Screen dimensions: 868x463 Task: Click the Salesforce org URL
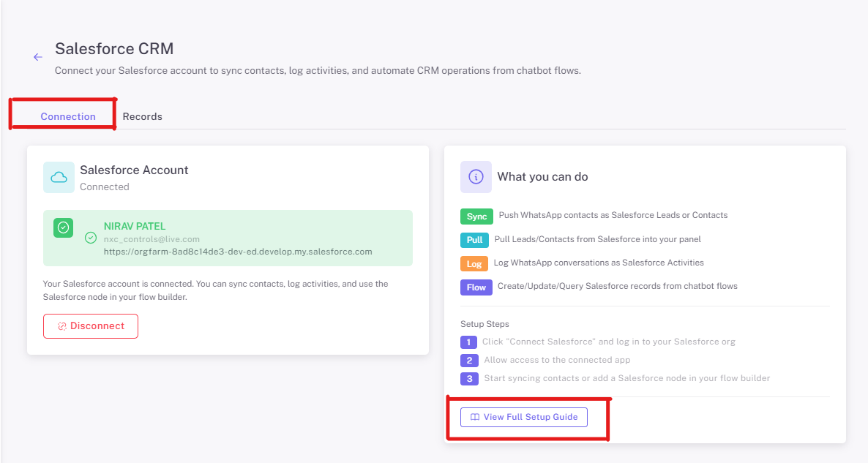pyautogui.click(x=238, y=252)
